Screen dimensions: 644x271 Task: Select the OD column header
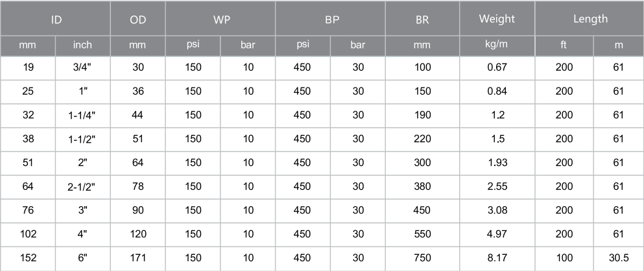click(138, 18)
